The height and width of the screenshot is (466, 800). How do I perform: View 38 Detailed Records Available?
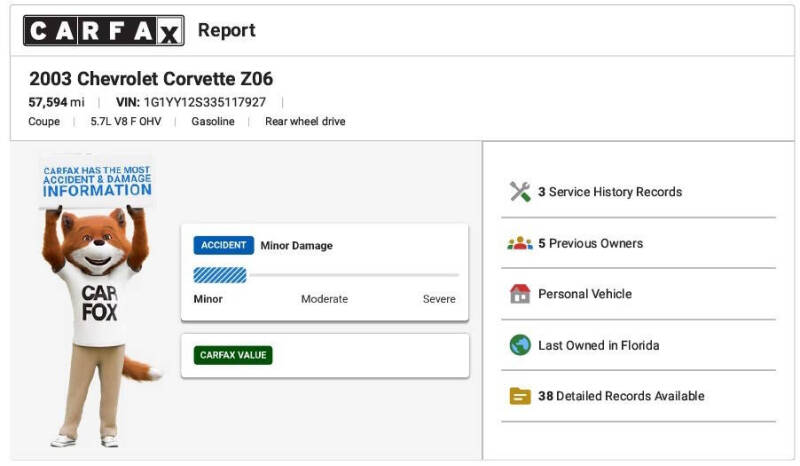coord(621,396)
